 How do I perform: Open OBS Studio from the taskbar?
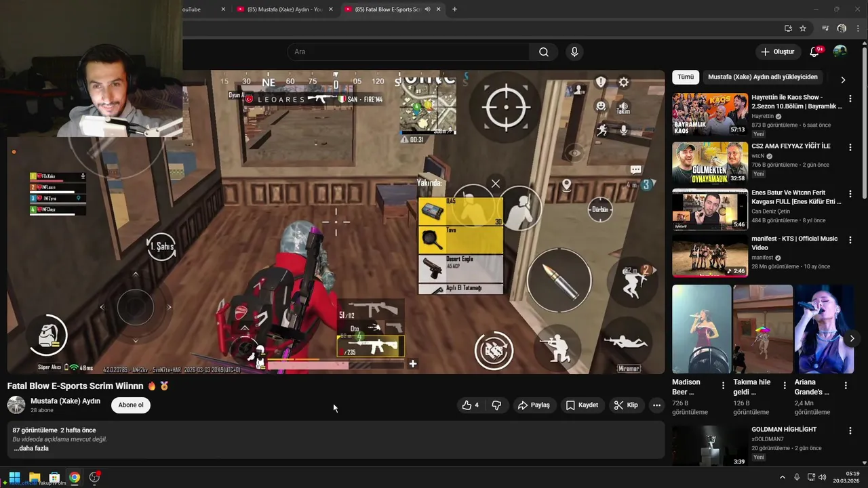94,477
